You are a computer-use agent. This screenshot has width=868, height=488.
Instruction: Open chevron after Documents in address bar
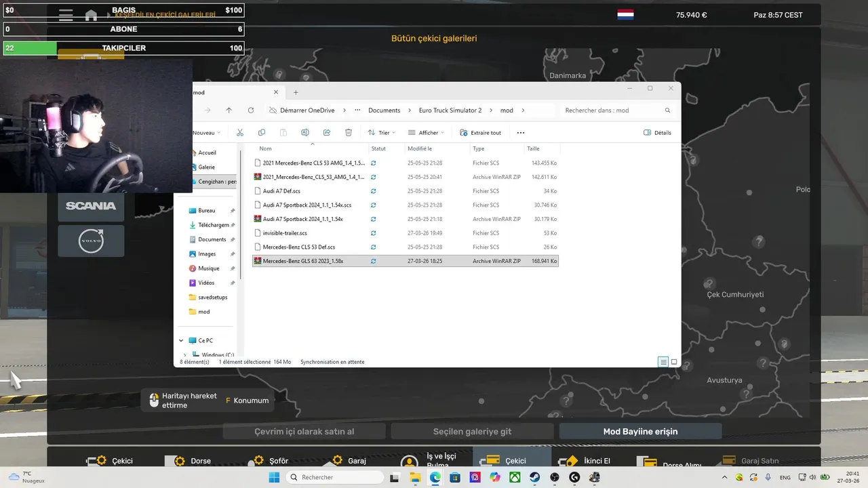(410, 110)
